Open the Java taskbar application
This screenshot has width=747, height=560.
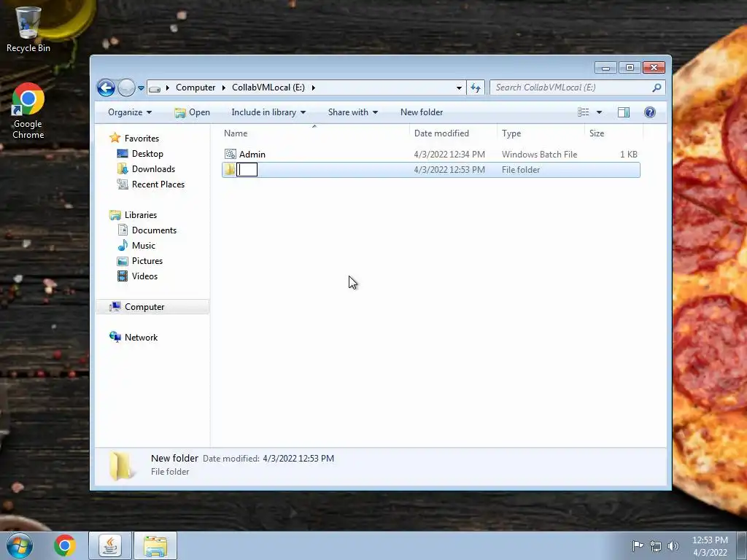110,545
